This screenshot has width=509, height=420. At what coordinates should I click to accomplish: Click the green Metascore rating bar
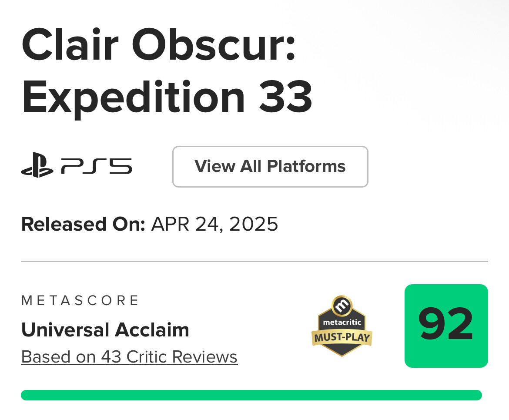251,395
